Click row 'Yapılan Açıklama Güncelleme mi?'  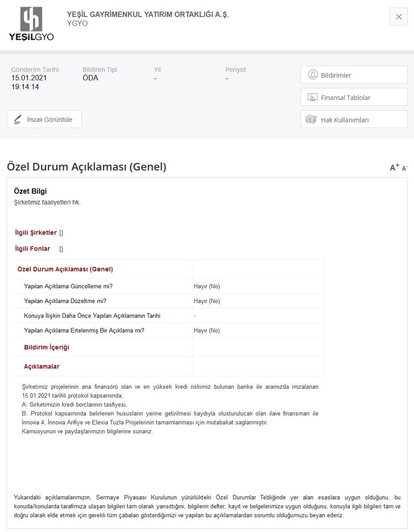(169, 287)
